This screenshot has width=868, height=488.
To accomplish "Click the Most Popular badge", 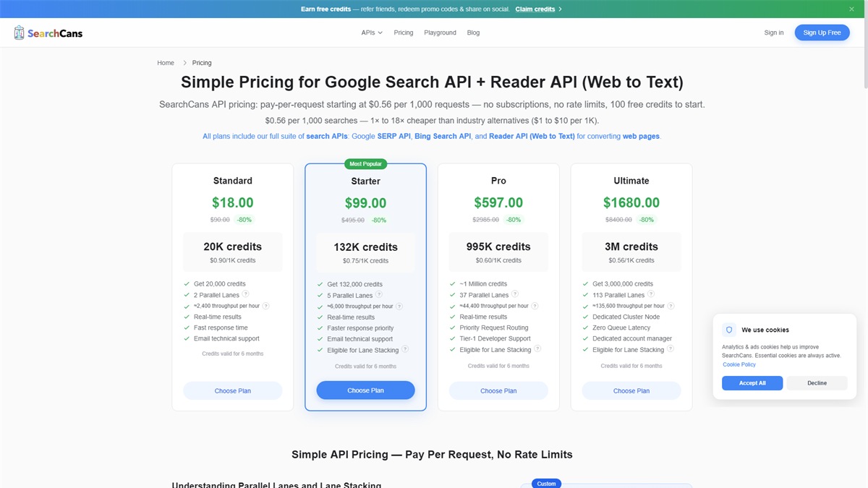I will [x=365, y=164].
